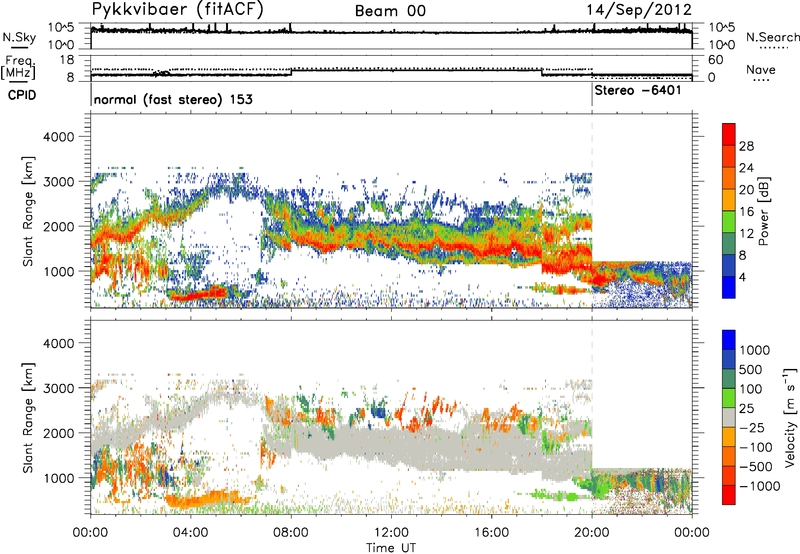800x554 pixels.
Task: Click the '04:00' time axis tick label
Action: (191, 533)
